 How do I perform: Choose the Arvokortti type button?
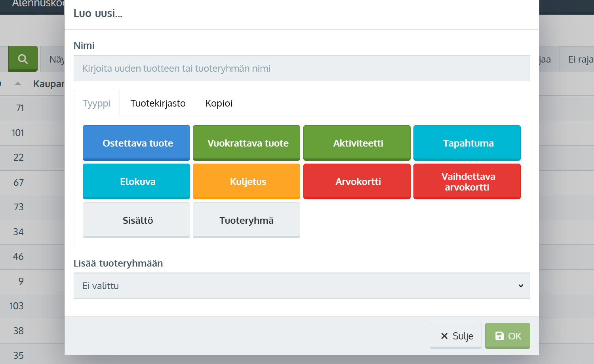pyautogui.click(x=357, y=181)
